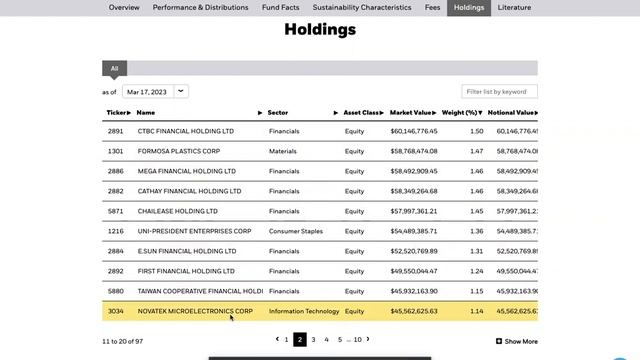Click Consumer Staples sector cell
640x360 pixels.
296,231
